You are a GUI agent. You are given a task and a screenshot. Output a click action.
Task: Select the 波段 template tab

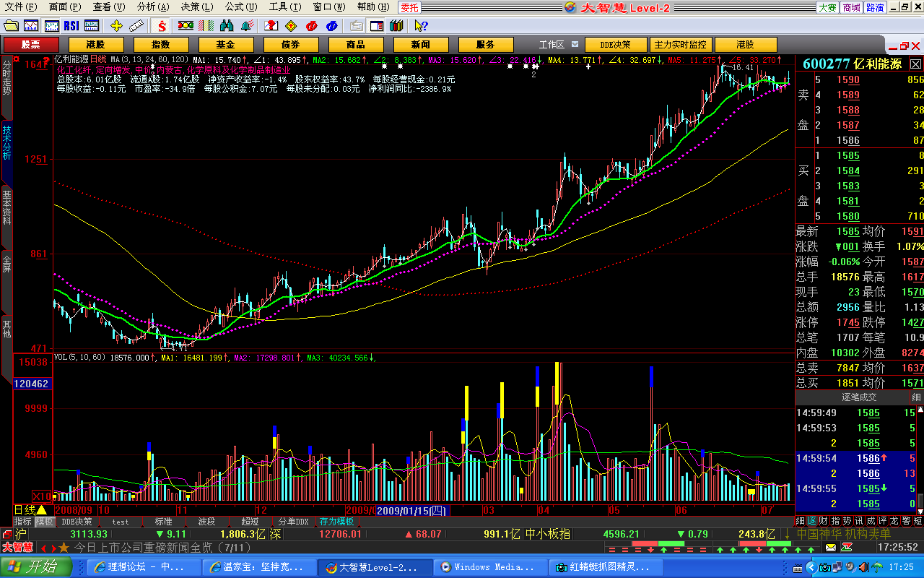[x=206, y=522]
